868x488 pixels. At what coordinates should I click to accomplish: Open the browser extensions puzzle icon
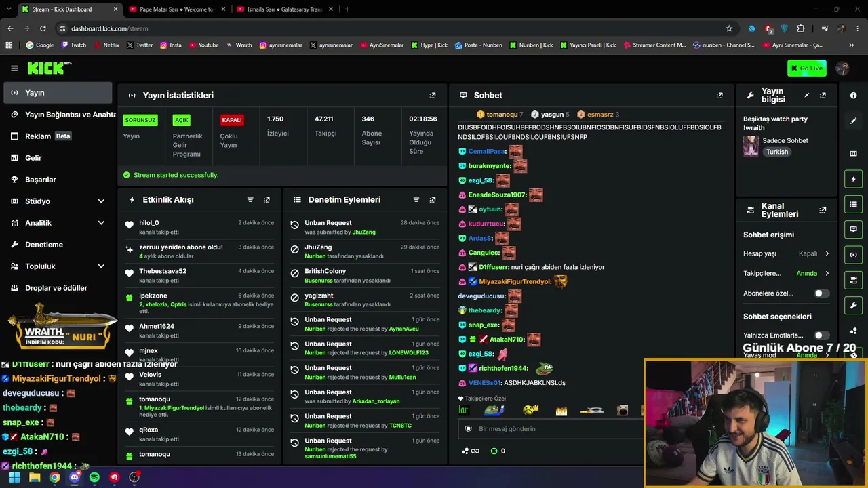(801, 28)
